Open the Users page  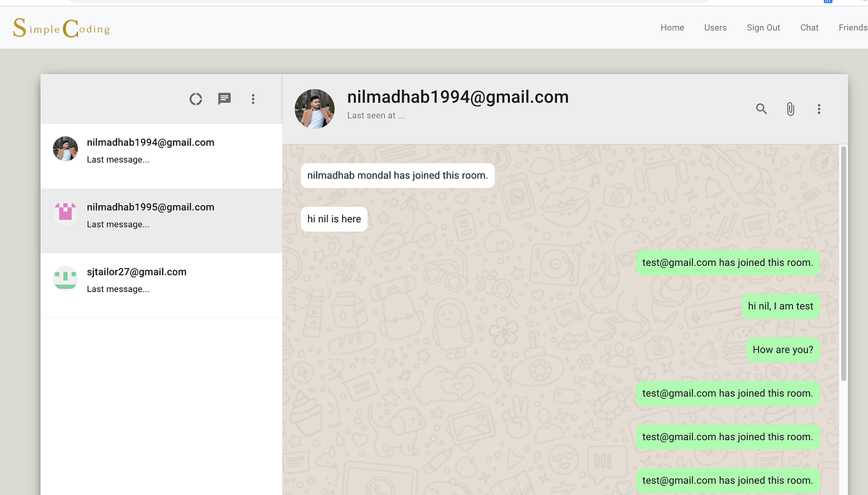pyautogui.click(x=715, y=27)
